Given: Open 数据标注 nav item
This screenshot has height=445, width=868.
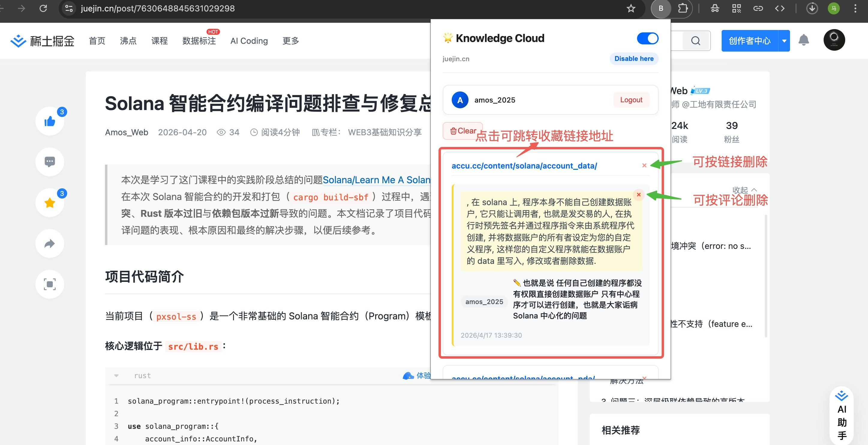Looking at the screenshot, I should click(x=199, y=41).
